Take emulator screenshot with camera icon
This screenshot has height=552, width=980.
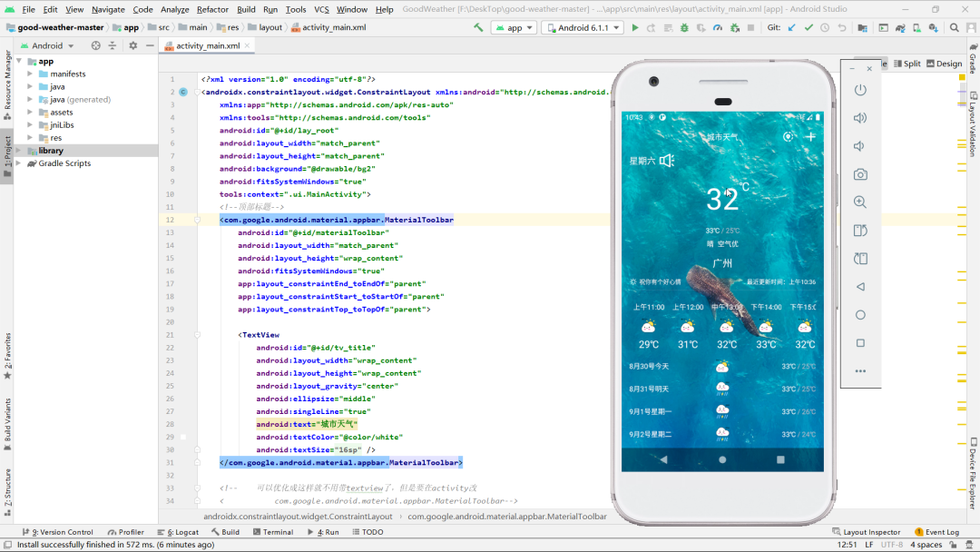[x=860, y=174]
